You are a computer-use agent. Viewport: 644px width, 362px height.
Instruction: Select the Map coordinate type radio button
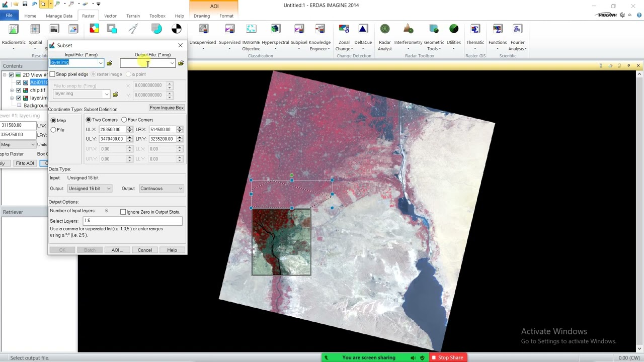tap(53, 121)
